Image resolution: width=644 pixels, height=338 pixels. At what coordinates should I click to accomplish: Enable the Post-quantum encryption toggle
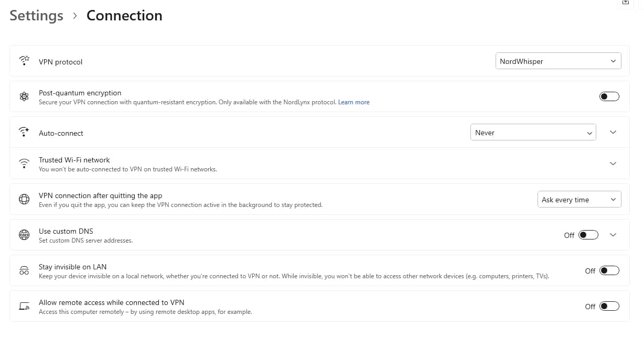609,96
